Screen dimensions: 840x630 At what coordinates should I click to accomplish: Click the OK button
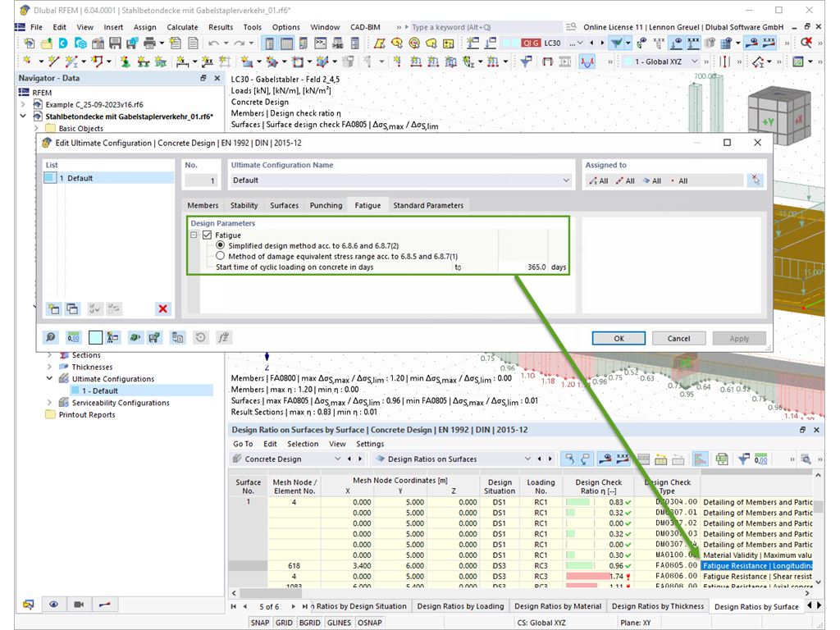tap(619, 338)
